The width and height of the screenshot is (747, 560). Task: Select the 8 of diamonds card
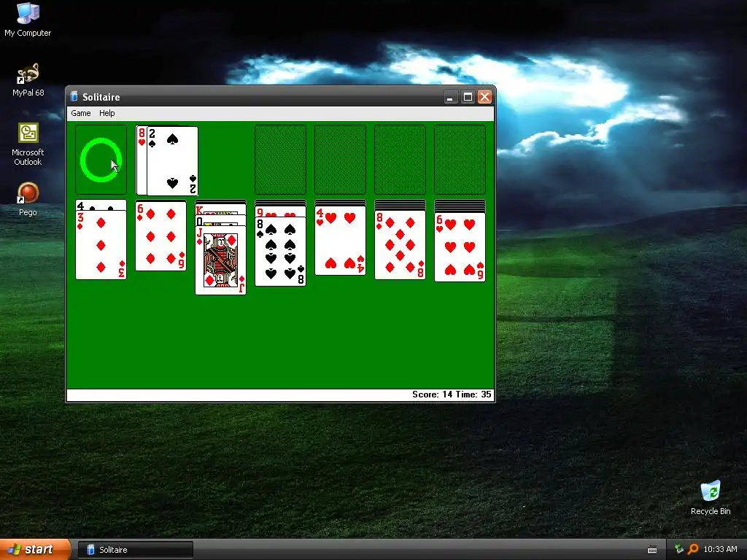pos(400,245)
